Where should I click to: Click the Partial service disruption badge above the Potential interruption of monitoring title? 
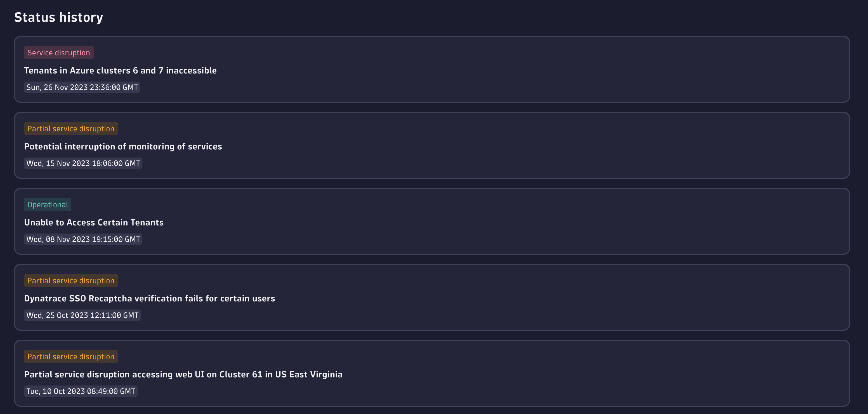71,129
